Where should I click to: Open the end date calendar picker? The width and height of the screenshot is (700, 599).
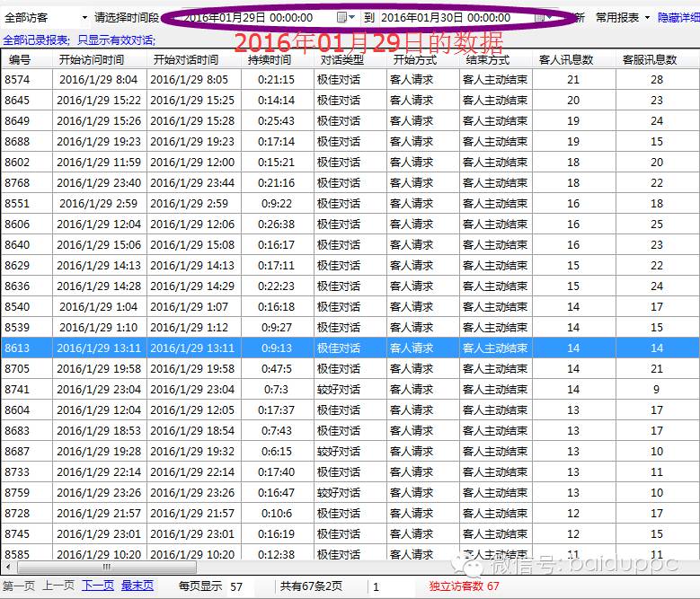tap(539, 18)
